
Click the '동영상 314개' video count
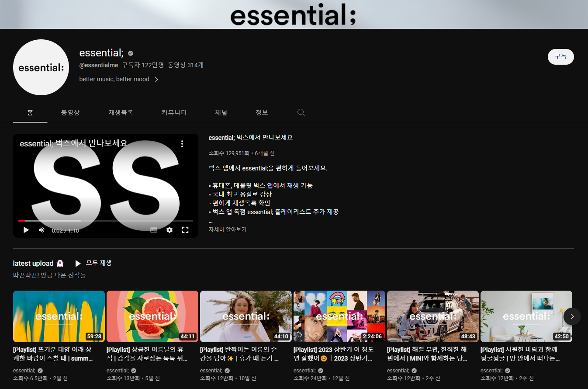tap(186, 65)
